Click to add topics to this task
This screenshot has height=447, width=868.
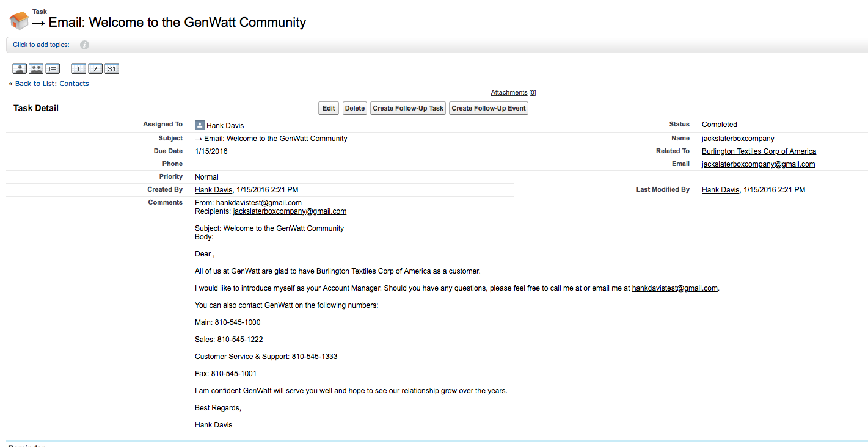[40, 44]
